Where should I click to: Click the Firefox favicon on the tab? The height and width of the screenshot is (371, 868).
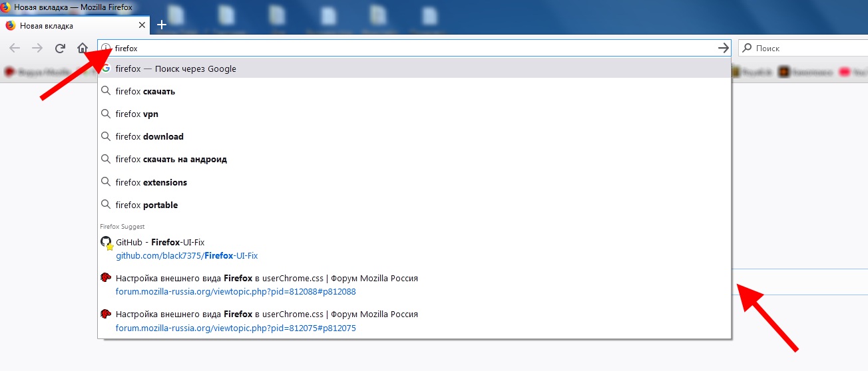(10, 26)
